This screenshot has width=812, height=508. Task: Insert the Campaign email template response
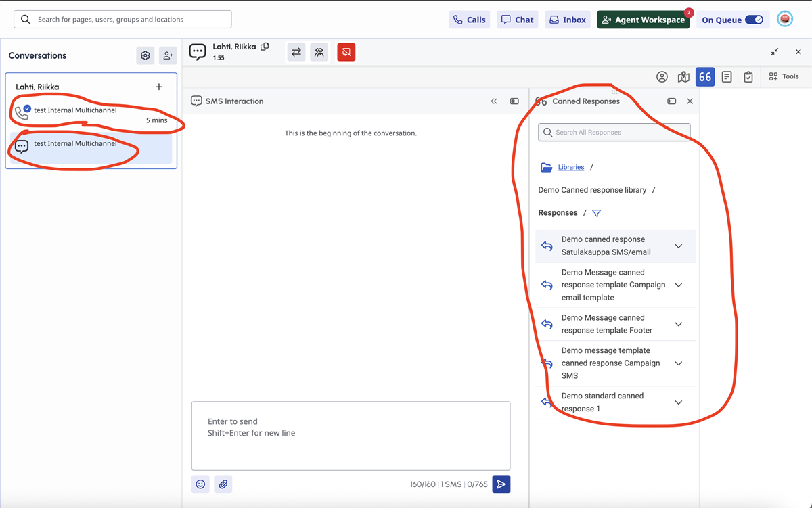click(547, 285)
